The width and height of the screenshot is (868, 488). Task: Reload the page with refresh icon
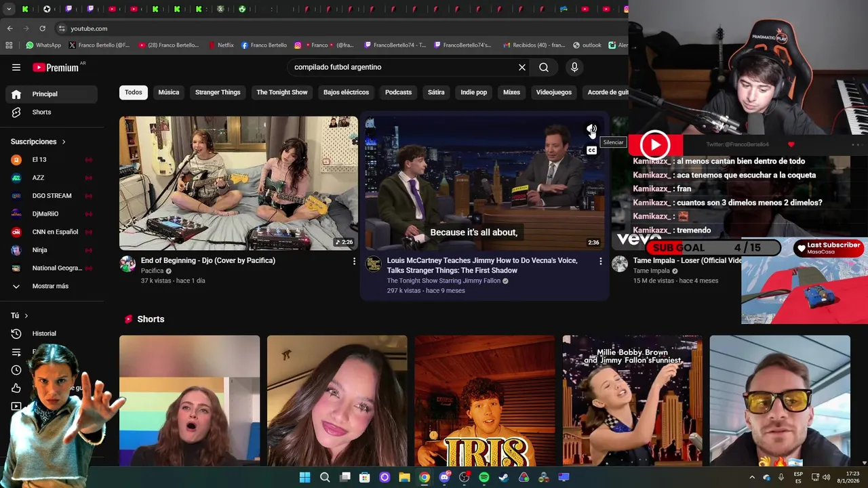click(42, 28)
